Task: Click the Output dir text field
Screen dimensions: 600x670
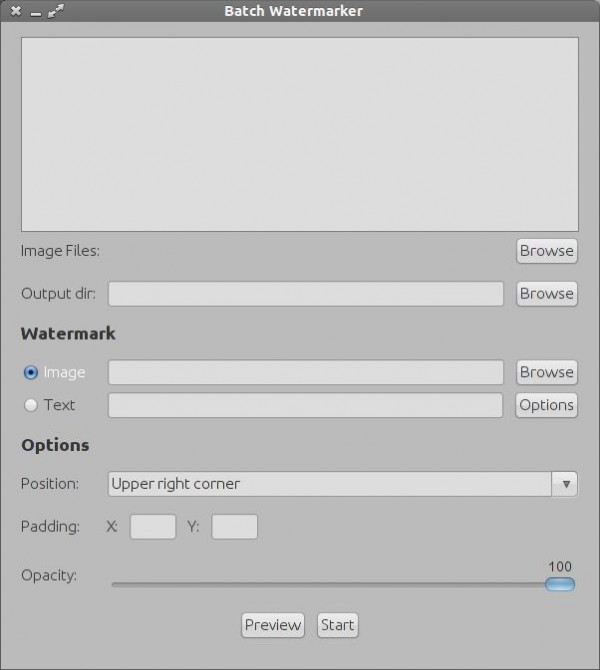Action: 305,293
